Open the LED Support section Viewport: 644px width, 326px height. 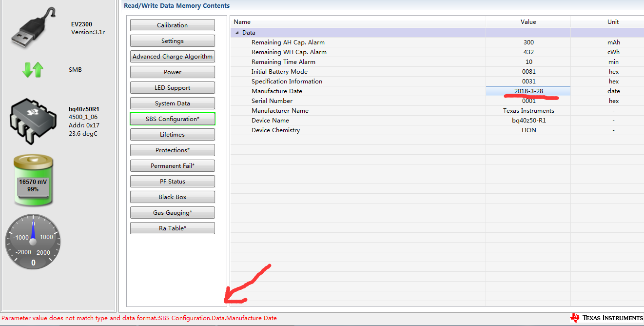coord(172,88)
